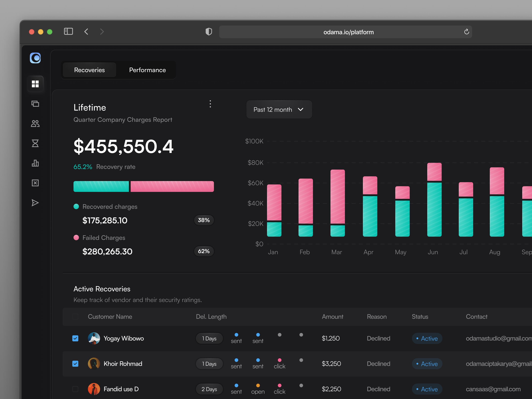Open the Dashboard grid view
532x399 pixels.
(x=35, y=84)
